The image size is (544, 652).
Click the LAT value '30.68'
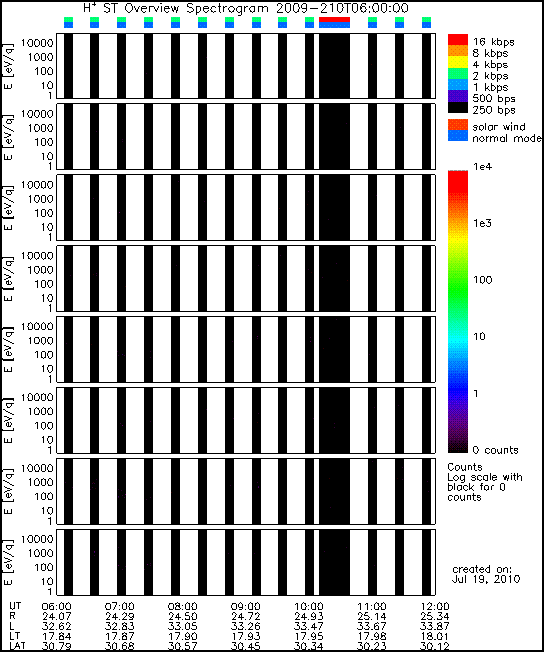point(119,647)
